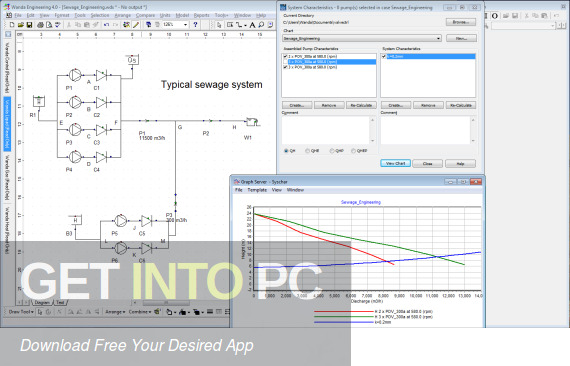
Task: Open the Reports menu
Action: [201, 16]
